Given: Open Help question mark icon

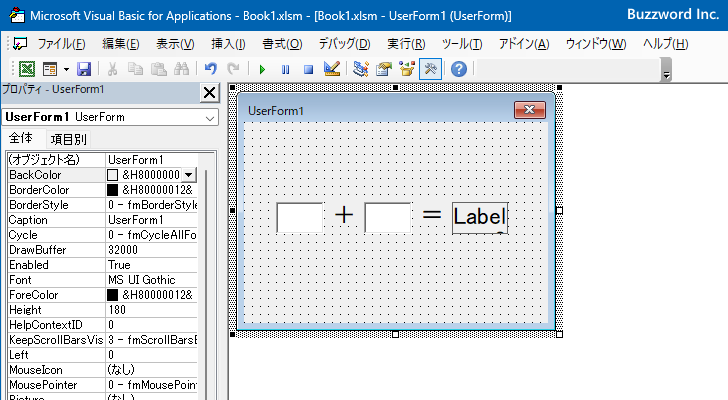Looking at the screenshot, I should click(x=459, y=69).
